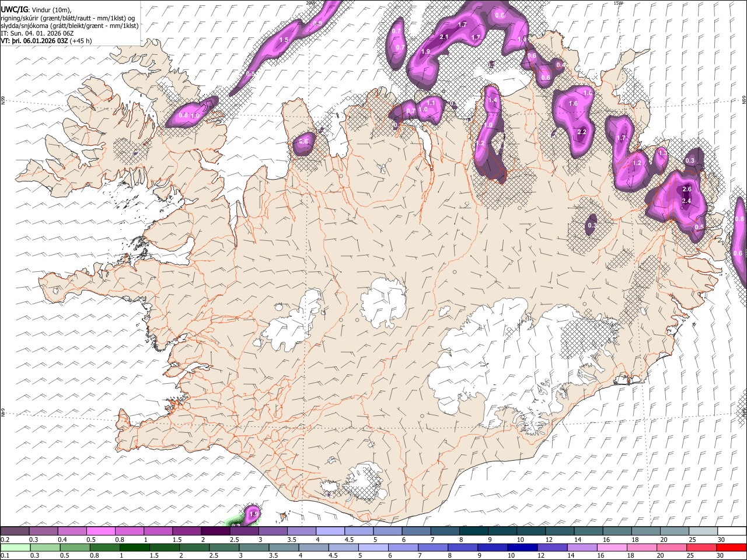Click the 1.4 precipitation value on the map
Viewport: 747px width, 560px height.
click(493, 100)
